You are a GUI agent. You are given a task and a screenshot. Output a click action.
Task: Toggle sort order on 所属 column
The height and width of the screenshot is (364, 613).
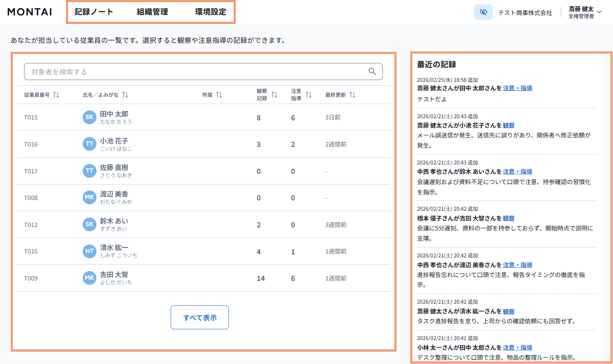[x=219, y=95]
